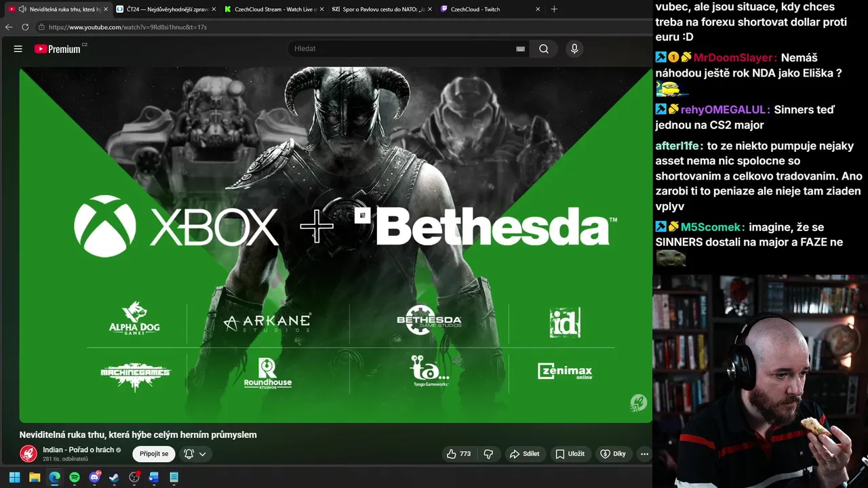
Task: Save video with Uložit button
Action: coord(570,454)
